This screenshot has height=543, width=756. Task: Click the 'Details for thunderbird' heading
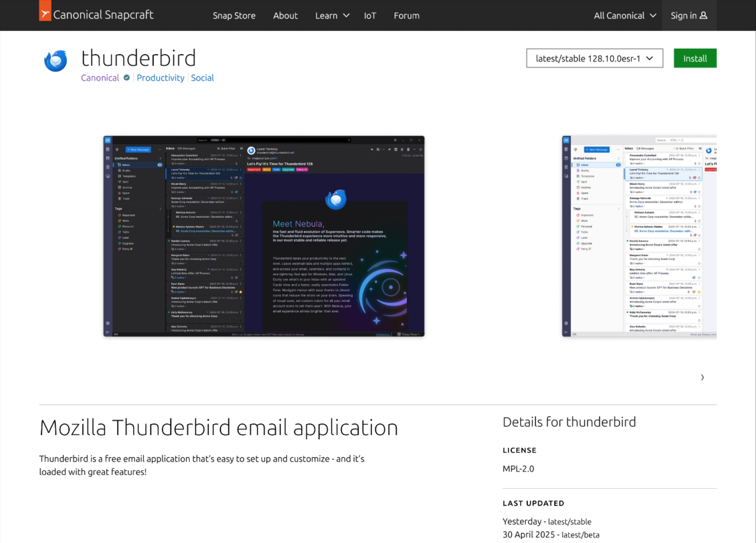click(x=569, y=422)
